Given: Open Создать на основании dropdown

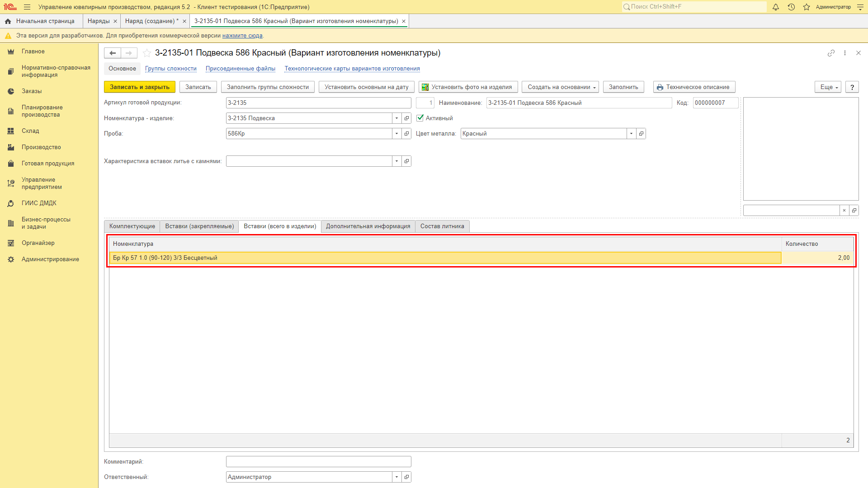Looking at the screenshot, I should 561,87.
